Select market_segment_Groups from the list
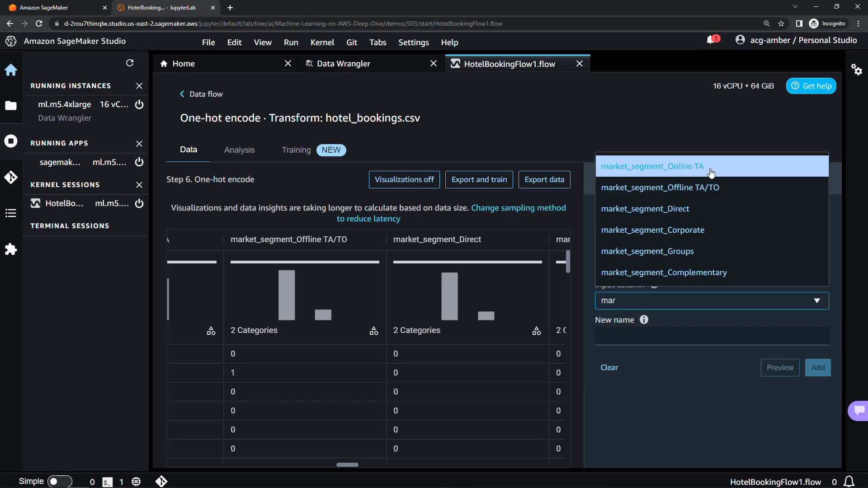 tap(647, 251)
